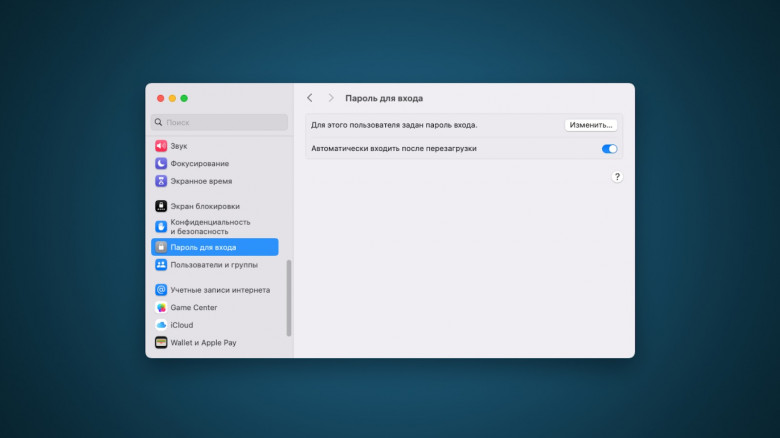Viewport: 780px width, 438px height.
Task: Click text about the user's login password being set
Action: (x=394, y=125)
